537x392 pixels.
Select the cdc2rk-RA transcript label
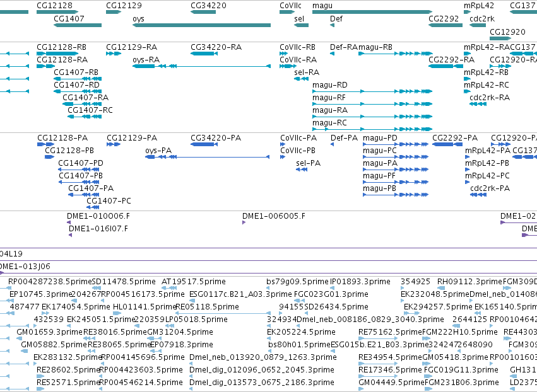[x=490, y=98]
